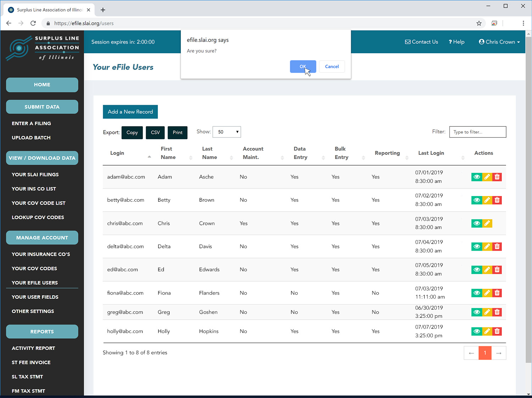532x398 pixels.
Task: Click the red trash icon for adam@abc.com
Action: [497, 177]
